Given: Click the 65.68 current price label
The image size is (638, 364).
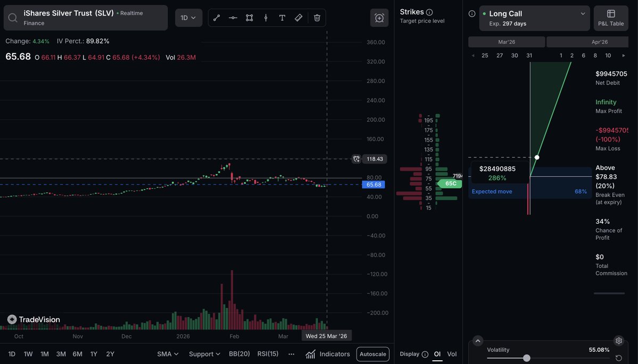Looking at the screenshot, I should click(x=374, y=184).
